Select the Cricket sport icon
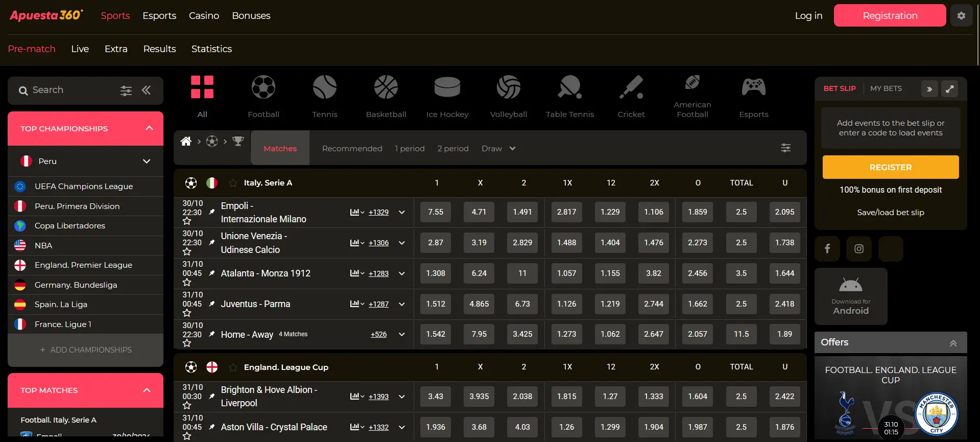The image size is (980, 442). tap(631, 87)
